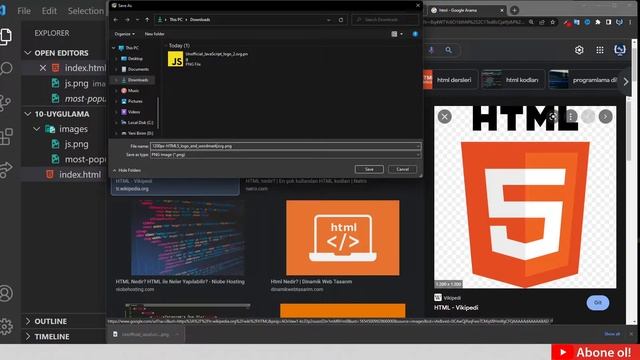Select index.html in 10-UYGULAMA folder
Viewport: 640px width, 360px height.
click(x=80, y=175)
